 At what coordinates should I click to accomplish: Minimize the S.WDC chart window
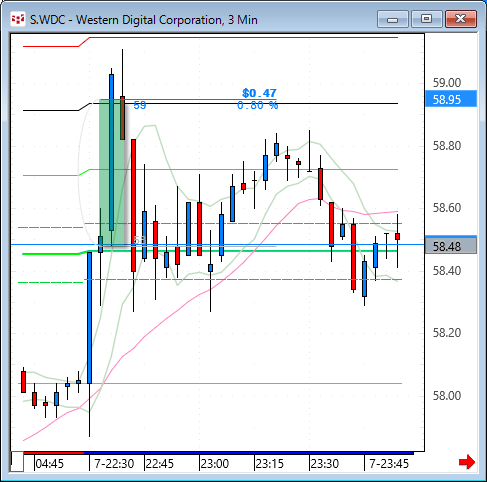(x=393, y=19)
